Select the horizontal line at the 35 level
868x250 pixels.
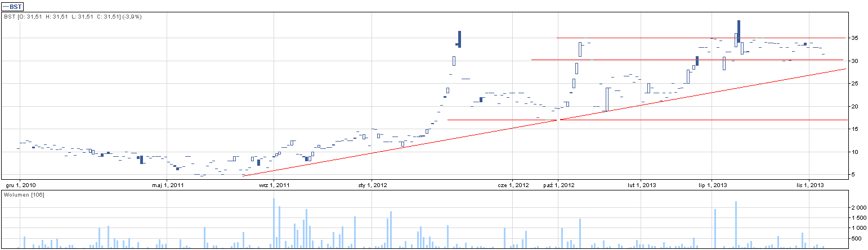701,38
